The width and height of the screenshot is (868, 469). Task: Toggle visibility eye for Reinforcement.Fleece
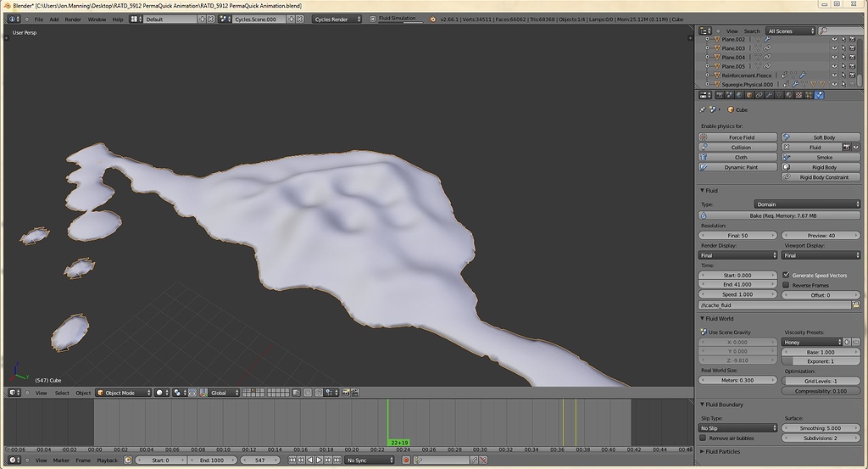coord(835,75)
